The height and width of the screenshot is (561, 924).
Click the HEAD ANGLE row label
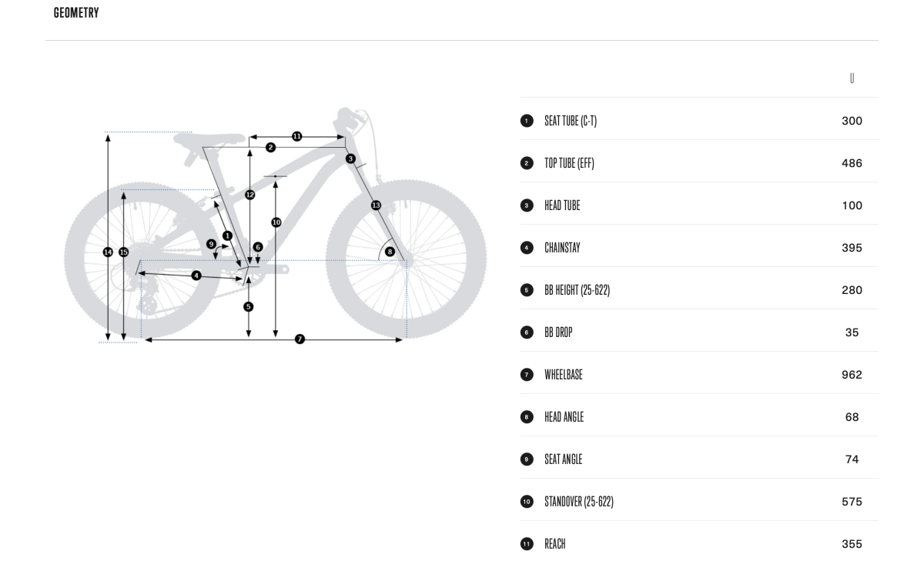click(564, 417)
